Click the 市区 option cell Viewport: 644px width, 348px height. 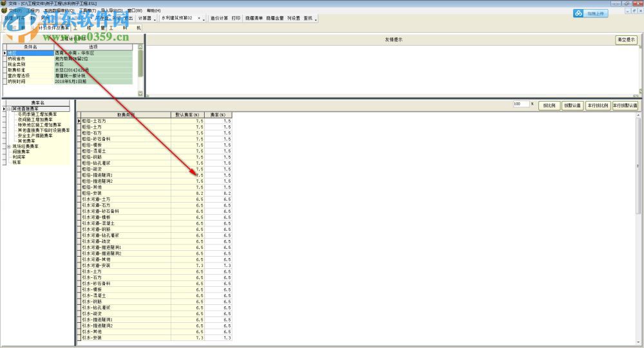click(93, 64)
